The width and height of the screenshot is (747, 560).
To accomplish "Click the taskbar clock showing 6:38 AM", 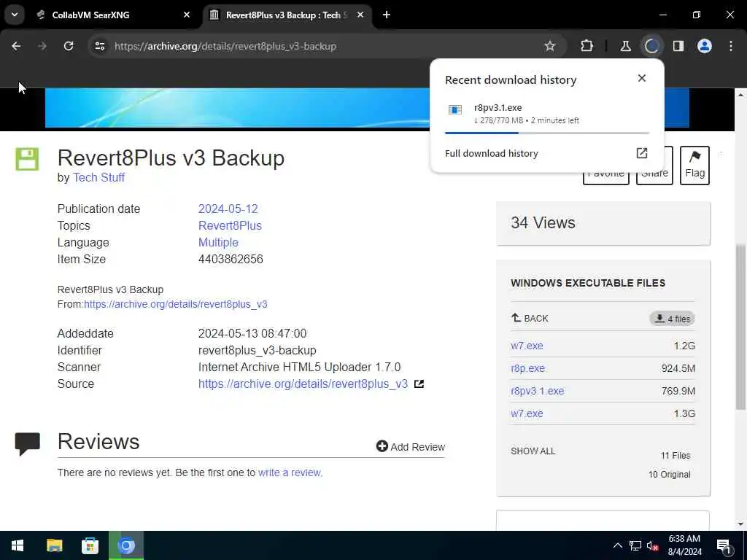I will (x=684, y=545).
